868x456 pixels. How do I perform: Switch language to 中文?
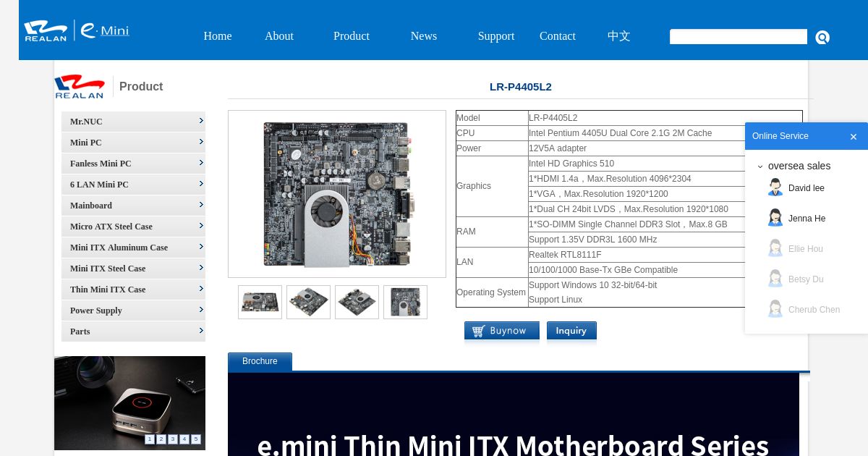click(x=619, y=36)
